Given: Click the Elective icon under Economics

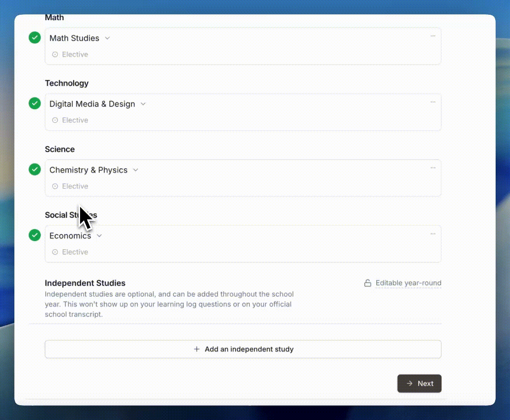Looking at the screenshot, I should click(55, 252).
